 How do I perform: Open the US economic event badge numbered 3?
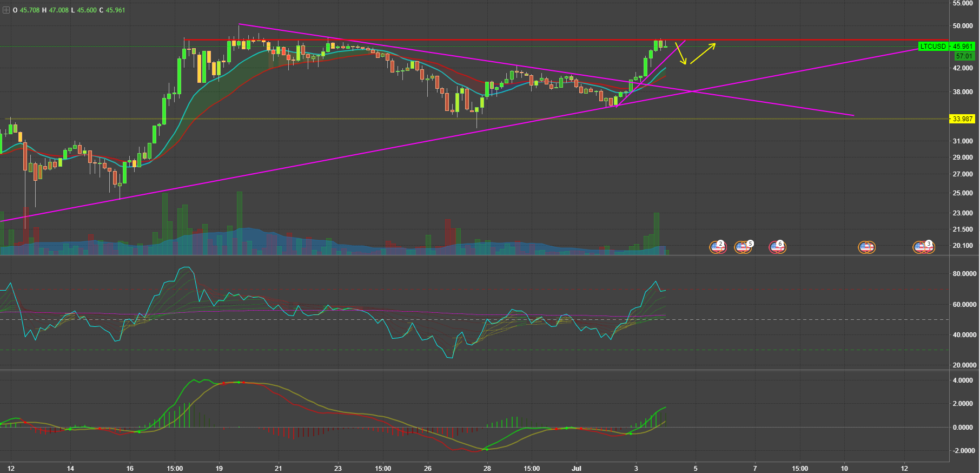click(x=923, y=247)
